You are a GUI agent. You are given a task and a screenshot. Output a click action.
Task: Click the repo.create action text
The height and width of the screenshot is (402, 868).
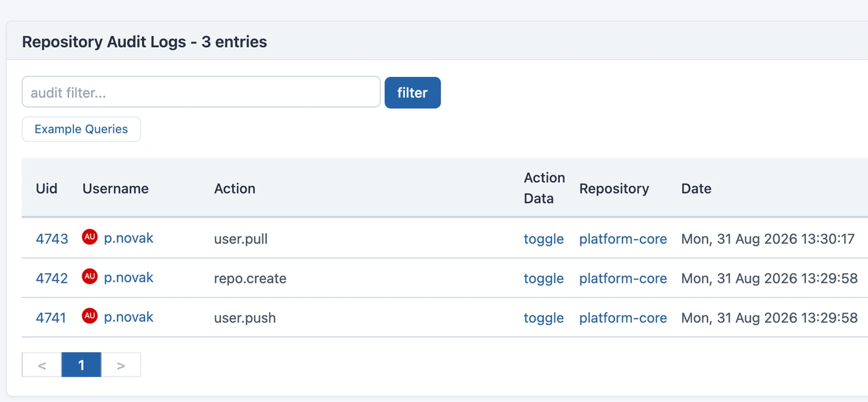coord(250,279)
